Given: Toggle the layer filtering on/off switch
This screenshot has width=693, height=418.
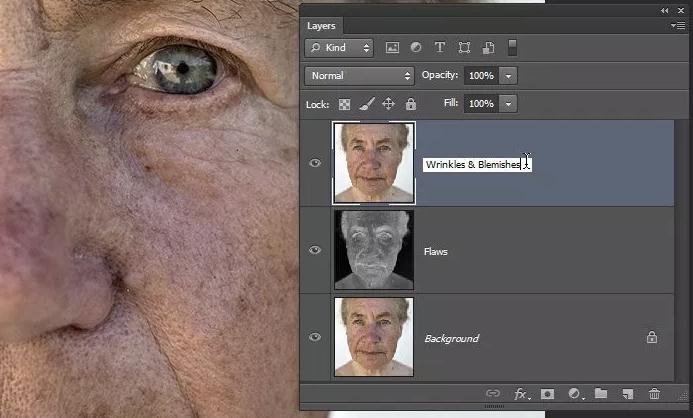Looking at the screenshot, I should (513, 48).
